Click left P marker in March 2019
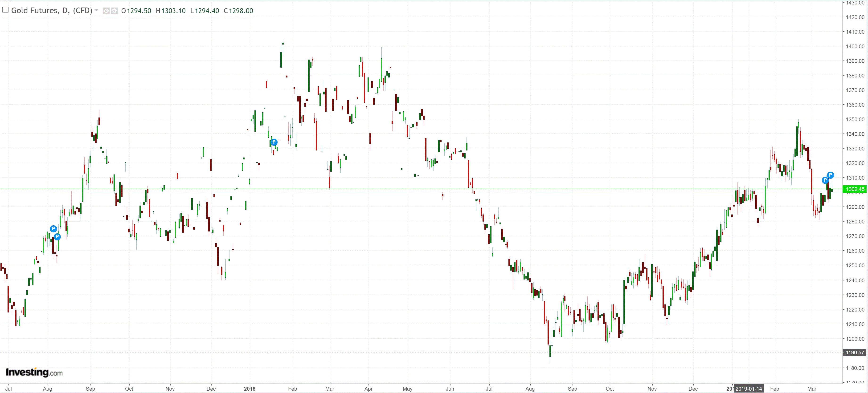Screen dimensions: 868x393 [825, 180]
